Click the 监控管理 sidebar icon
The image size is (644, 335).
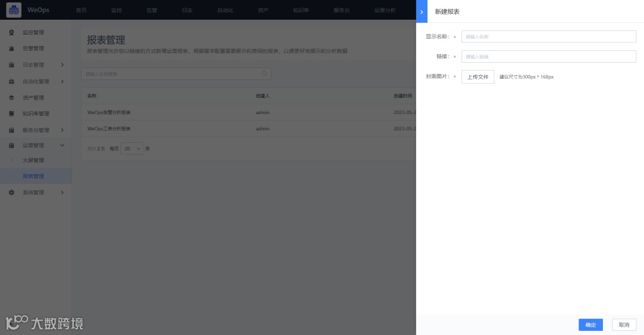coord(11,32)
